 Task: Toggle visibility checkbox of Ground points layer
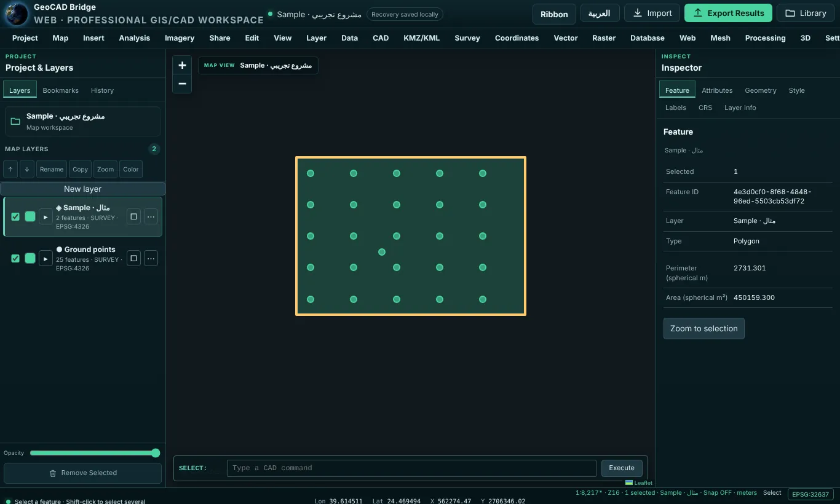15,258
